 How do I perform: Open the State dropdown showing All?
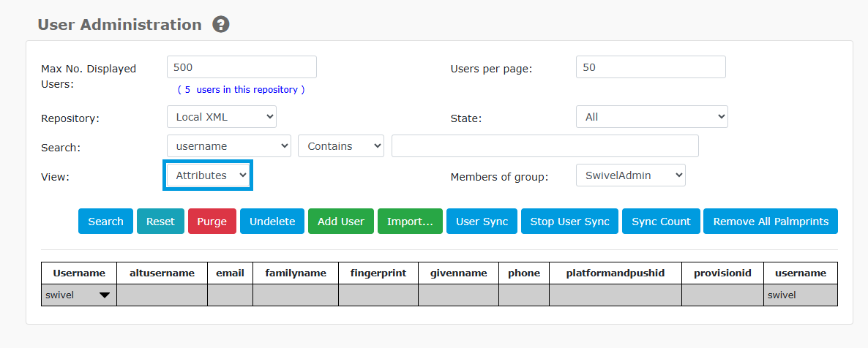tap(652, 117)
